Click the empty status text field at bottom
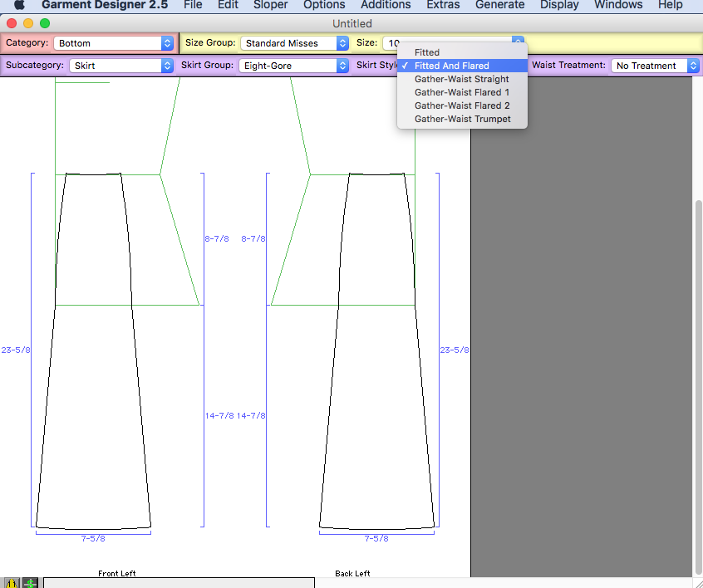The height and width of the screenshot is (588, 703). click(179, 583)
